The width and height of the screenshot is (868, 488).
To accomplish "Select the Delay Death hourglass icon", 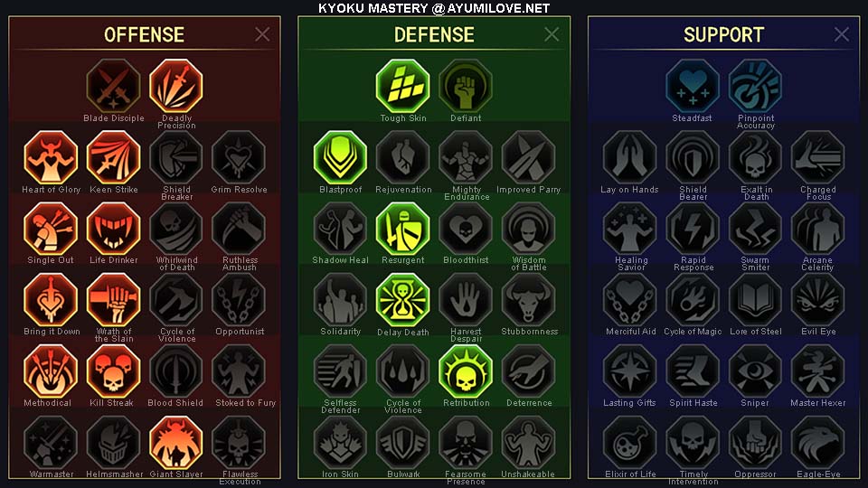I will pos(403,300).
